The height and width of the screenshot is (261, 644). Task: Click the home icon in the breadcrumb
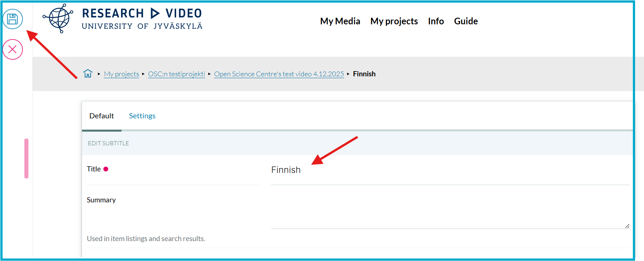tap(88, 74)
